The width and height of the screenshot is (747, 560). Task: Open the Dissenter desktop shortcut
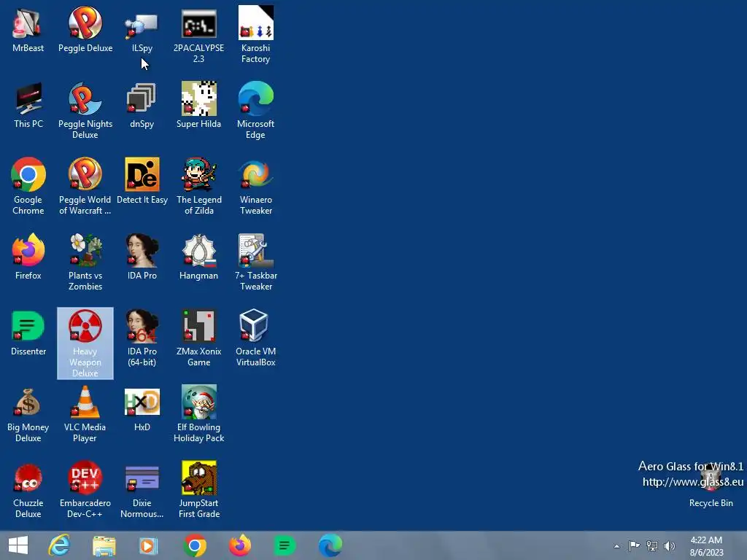click(x=28, y=332)
